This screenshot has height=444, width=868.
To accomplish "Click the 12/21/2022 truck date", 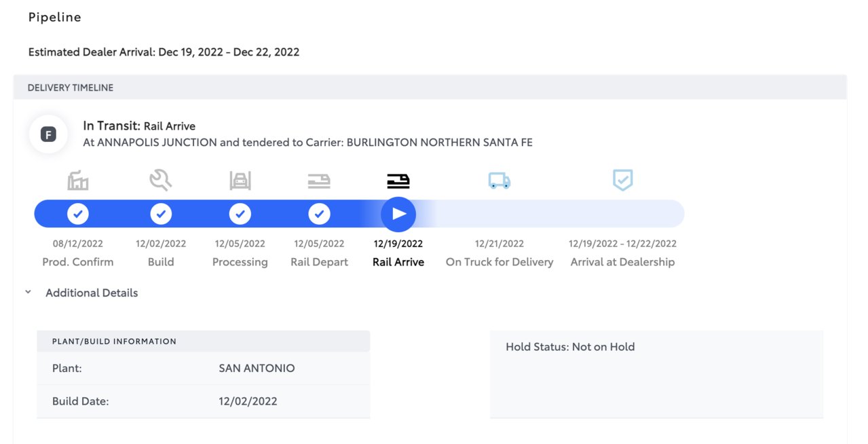I will (499, 244).
